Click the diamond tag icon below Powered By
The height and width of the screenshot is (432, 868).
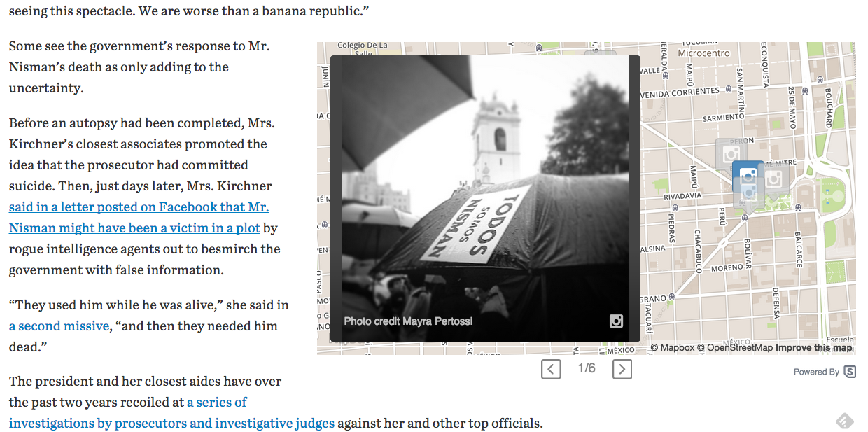point(845,421)
